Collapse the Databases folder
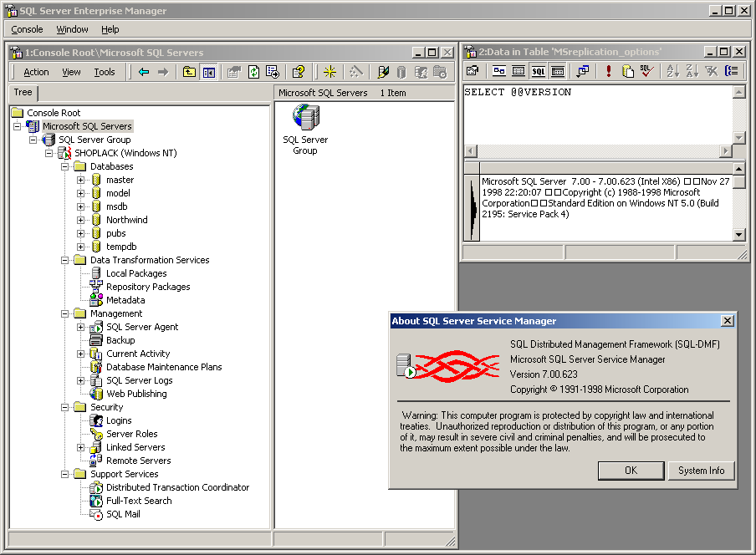The height and width of the screenshot is (555, 756). (x=65, y=166)
